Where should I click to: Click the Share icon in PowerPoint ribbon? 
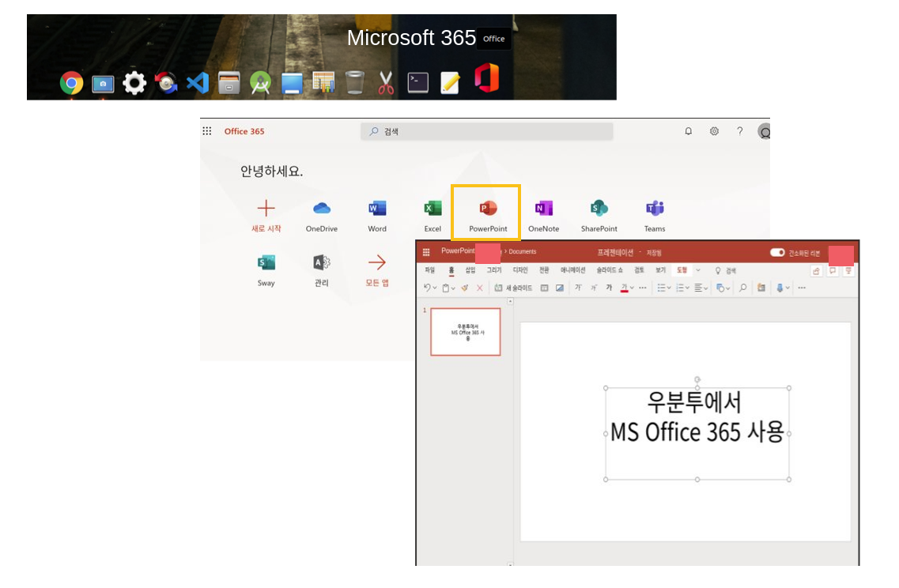[816, 270]
